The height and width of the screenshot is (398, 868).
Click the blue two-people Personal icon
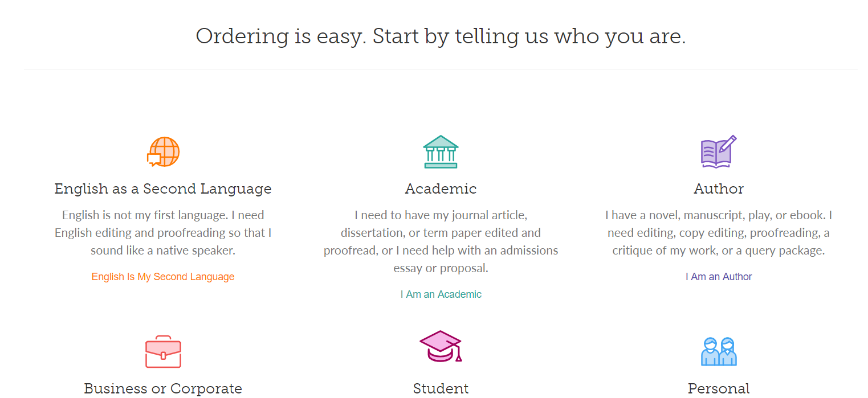718,351
